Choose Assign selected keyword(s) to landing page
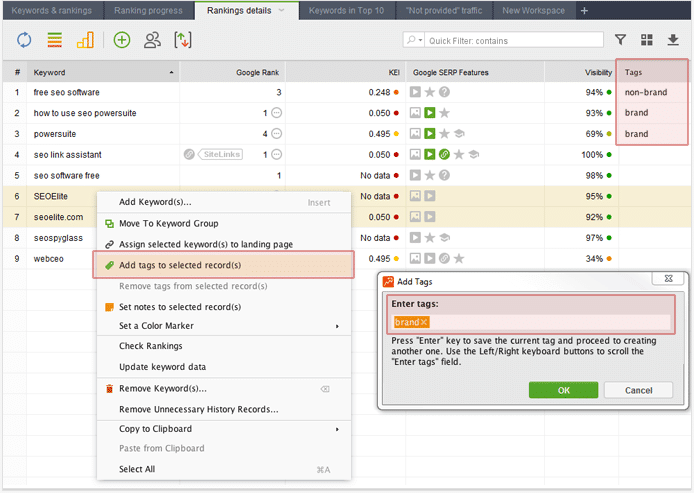The height and width of the screenshot is (493, 694). (x=224, y=244)
